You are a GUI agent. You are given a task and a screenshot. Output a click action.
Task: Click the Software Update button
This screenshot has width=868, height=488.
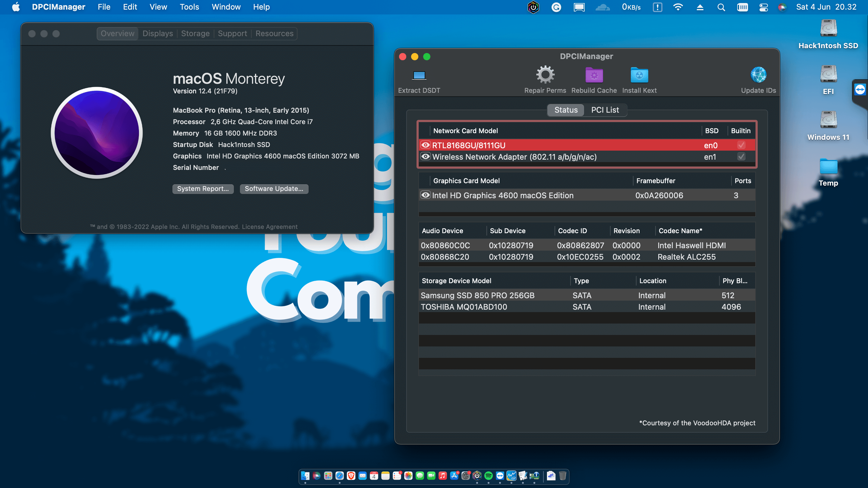point(274,189)
